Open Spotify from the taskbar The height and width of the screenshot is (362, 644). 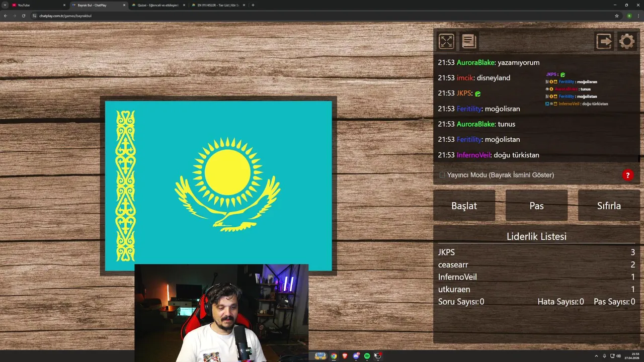coord(367,356)
